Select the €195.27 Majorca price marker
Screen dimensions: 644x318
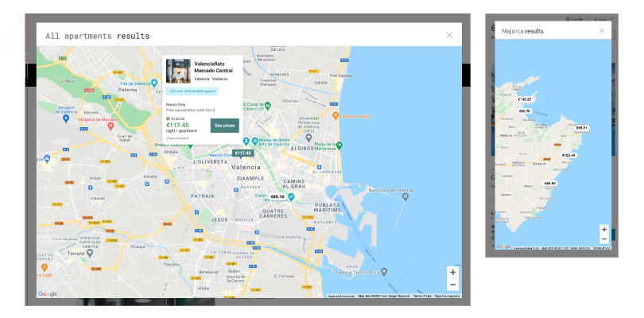[x=525, y=99]
